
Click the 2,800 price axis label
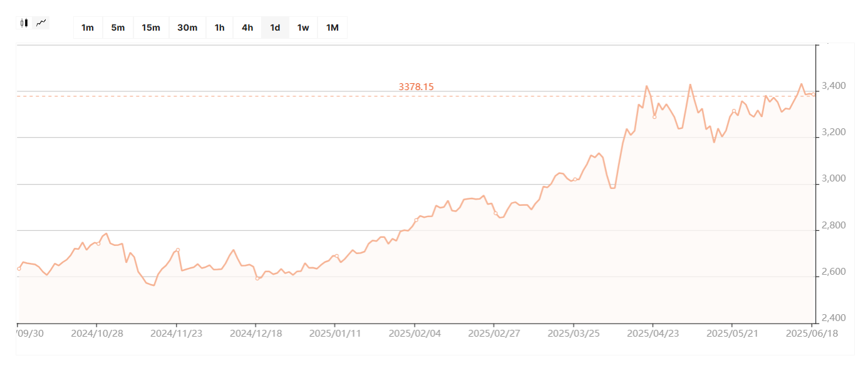(x=834, y=225)
